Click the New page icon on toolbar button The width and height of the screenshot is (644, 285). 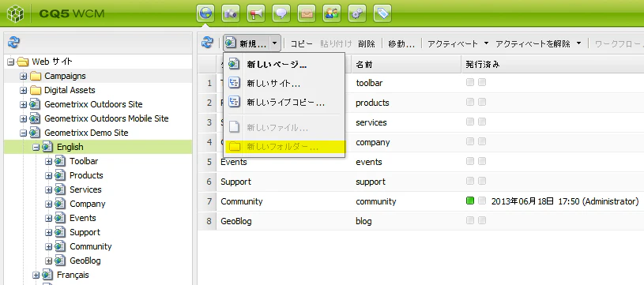(x=231, y=43)
